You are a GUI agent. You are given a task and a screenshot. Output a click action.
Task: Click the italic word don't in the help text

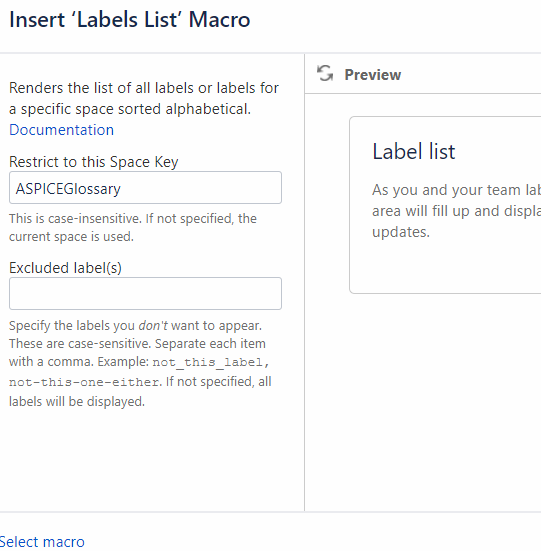tap(153, 326)
